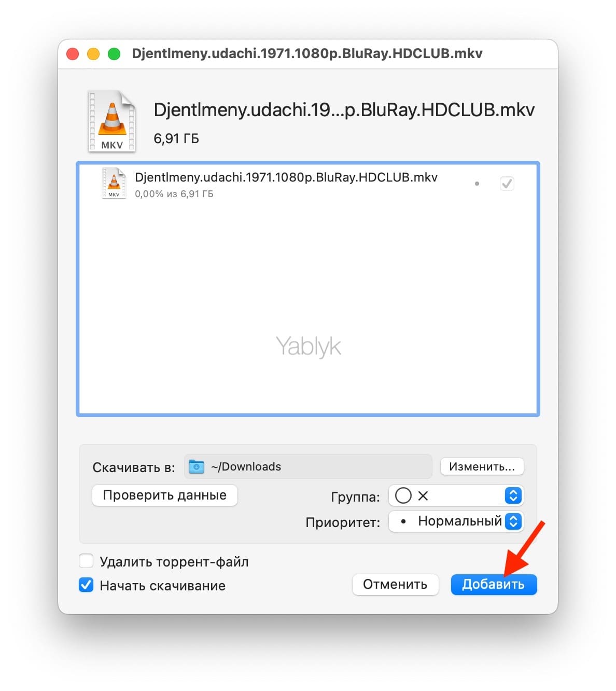Select the Нормальный priority popup

pyautogui.click(x=456, y=521)
